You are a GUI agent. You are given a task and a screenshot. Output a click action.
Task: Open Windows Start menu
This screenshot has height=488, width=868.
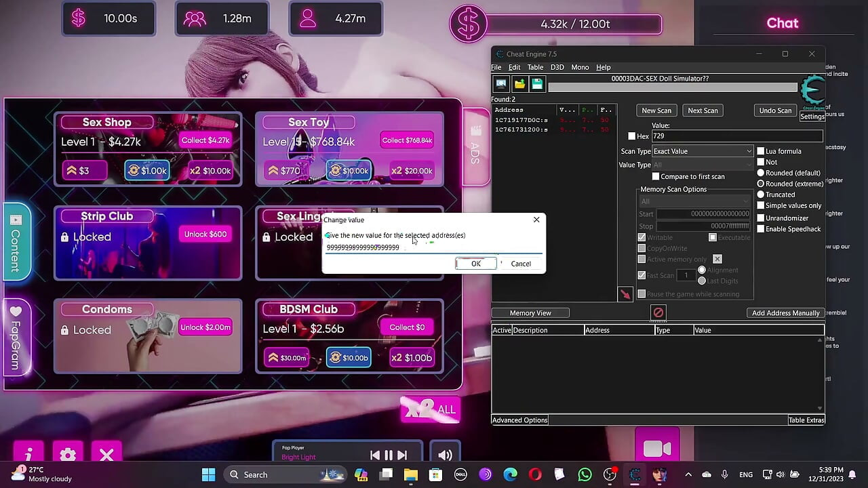208,474
